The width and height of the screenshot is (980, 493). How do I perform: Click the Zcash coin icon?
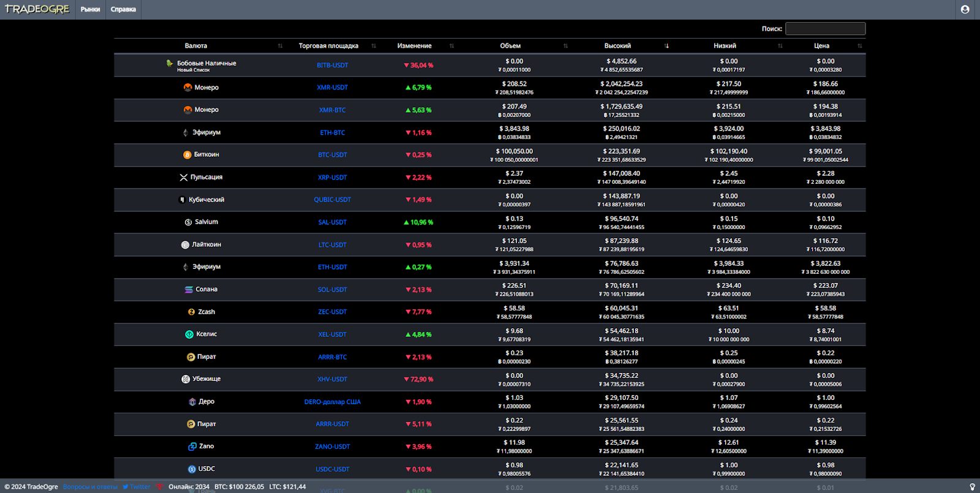pos(191,312)
